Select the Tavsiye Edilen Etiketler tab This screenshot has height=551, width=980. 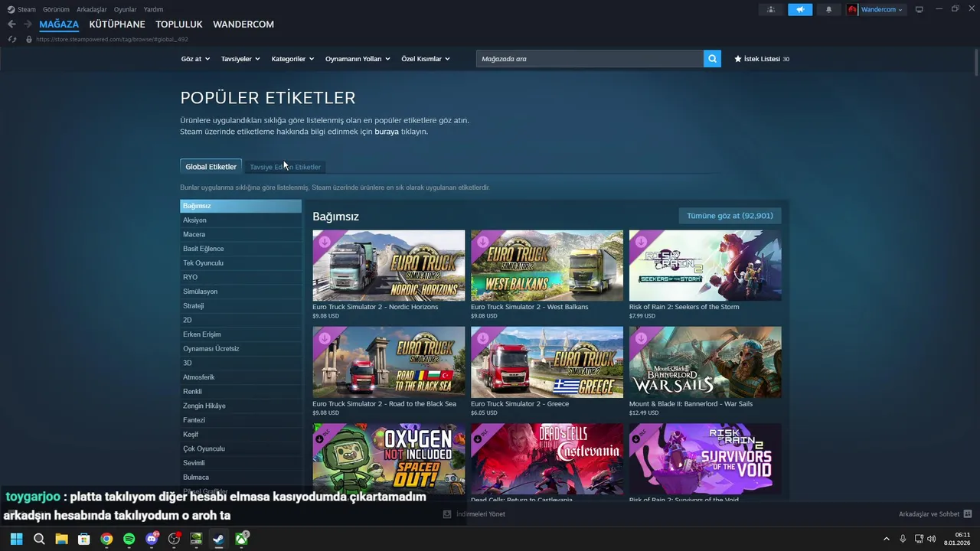tap(286, 167)
